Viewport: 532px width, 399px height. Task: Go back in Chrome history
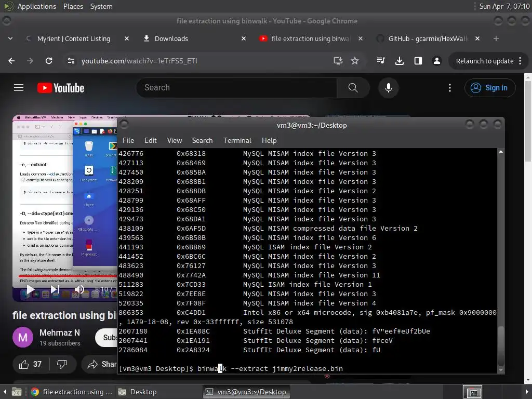coord(11,61)
